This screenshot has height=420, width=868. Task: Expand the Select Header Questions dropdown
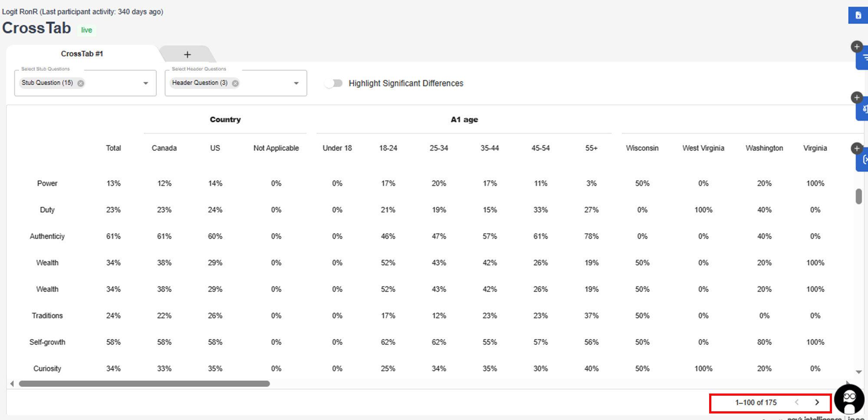(x=296, y=83)
